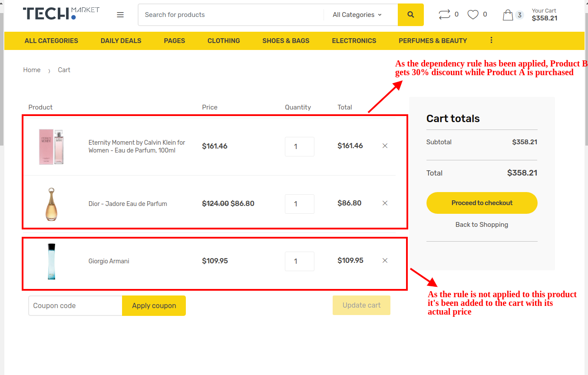Click the Giorgio Armani quantity field
The width and height of the screenshot is (588, 375).
click(299, 261)
